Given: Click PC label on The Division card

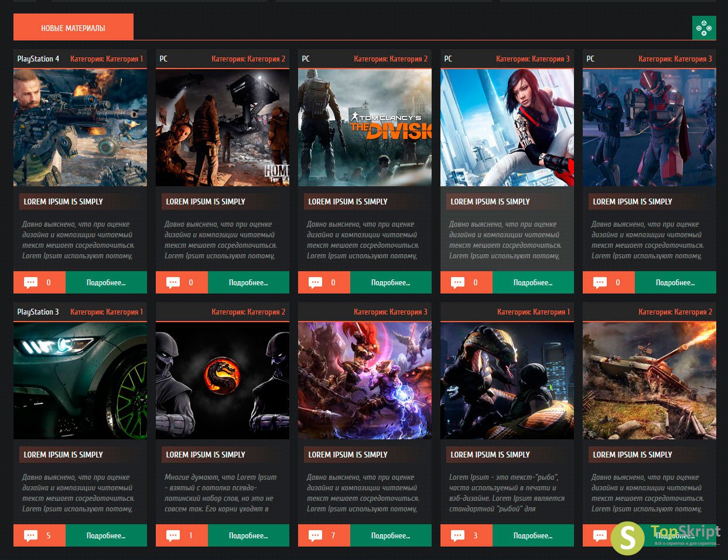Looking at the screenshot, I should pos(306,59).
